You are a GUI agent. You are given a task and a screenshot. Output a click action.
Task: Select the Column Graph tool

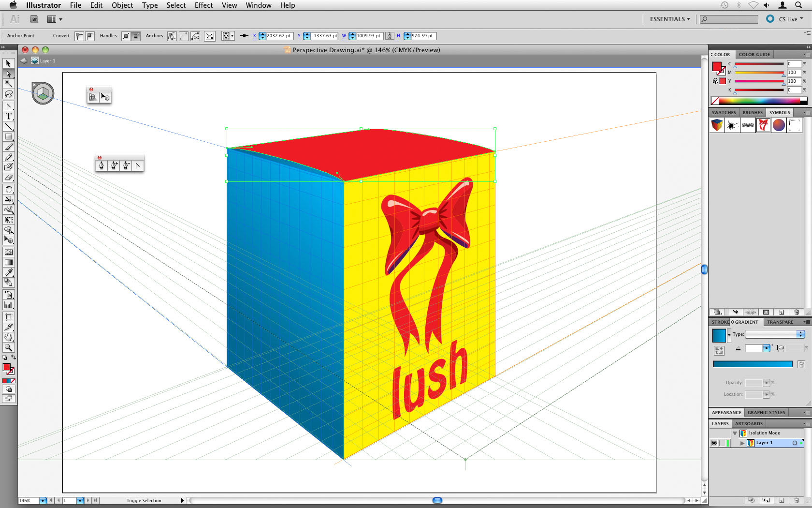click(8, 305)
